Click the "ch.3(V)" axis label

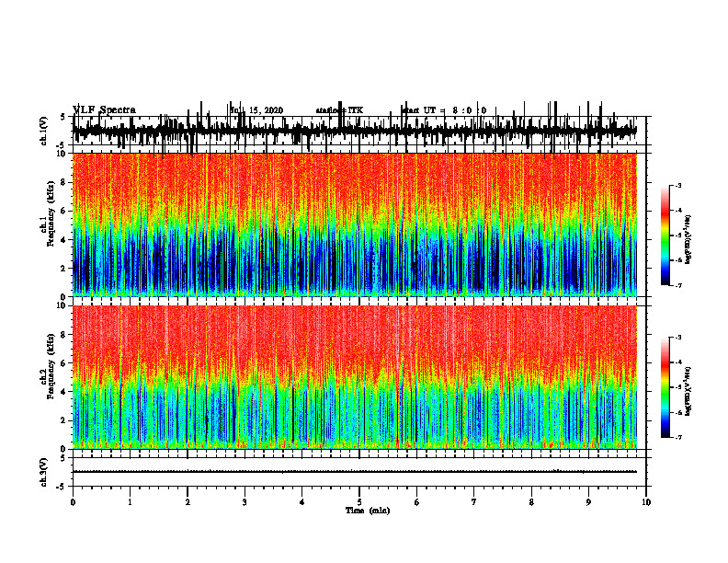[43, 472]
